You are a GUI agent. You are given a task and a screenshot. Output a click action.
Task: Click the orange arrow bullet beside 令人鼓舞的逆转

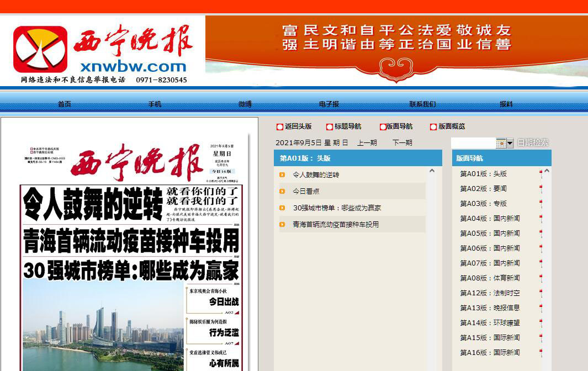coord(282,175)
